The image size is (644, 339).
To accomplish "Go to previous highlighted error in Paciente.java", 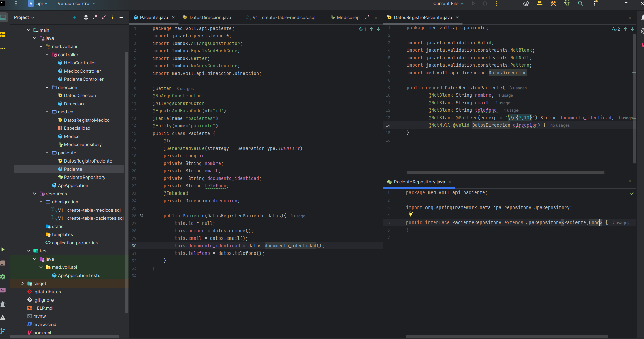I will (x=371, y=29).
